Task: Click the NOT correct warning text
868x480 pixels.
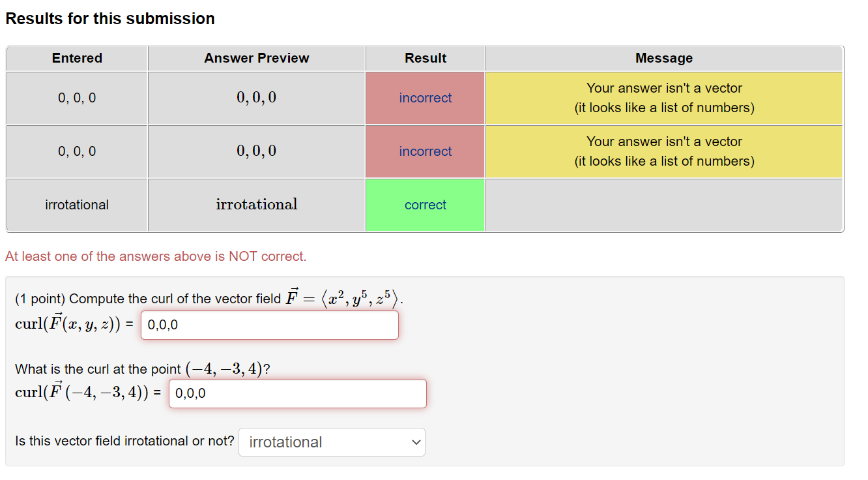Action: pyautogui.click(x=154, y=256)
